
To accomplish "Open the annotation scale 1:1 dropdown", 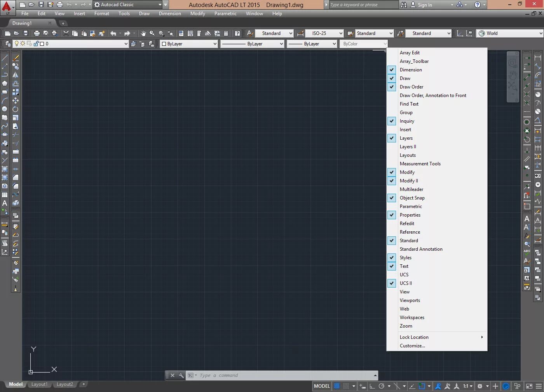I will tap(467, 386).
